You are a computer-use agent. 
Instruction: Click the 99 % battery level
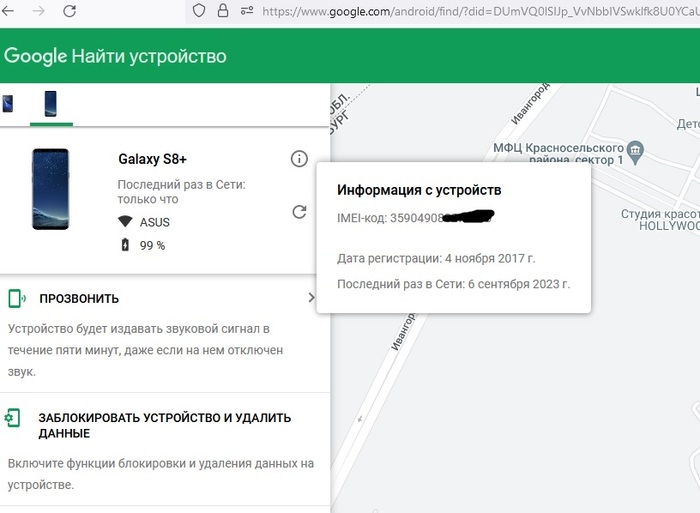[152, 246]
